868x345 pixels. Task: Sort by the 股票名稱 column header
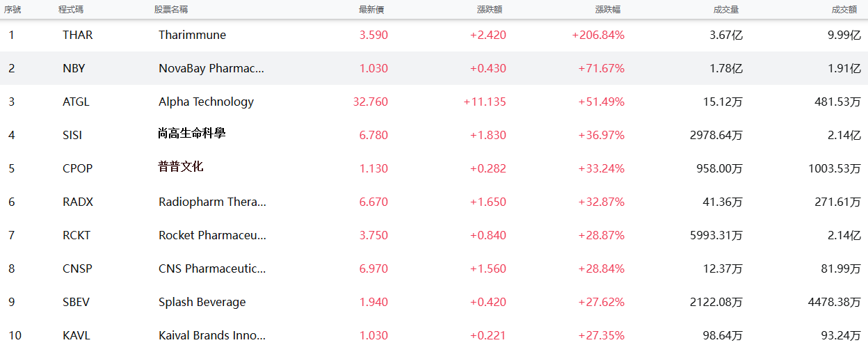171,10
